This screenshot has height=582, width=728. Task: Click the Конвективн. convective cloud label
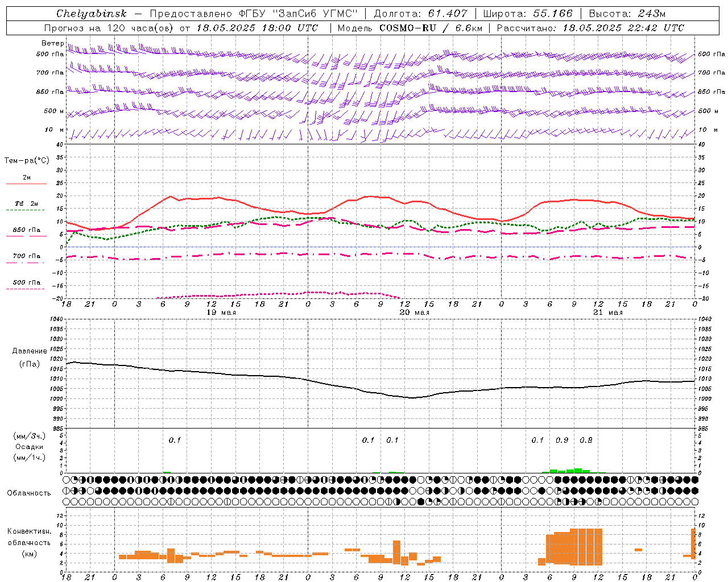tap(29, 531)
